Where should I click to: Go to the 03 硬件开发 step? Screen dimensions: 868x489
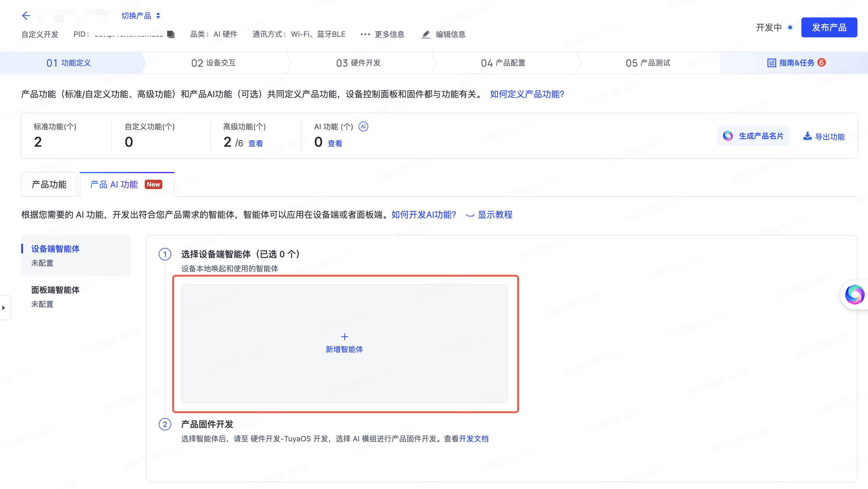click(x=358, y=63)
